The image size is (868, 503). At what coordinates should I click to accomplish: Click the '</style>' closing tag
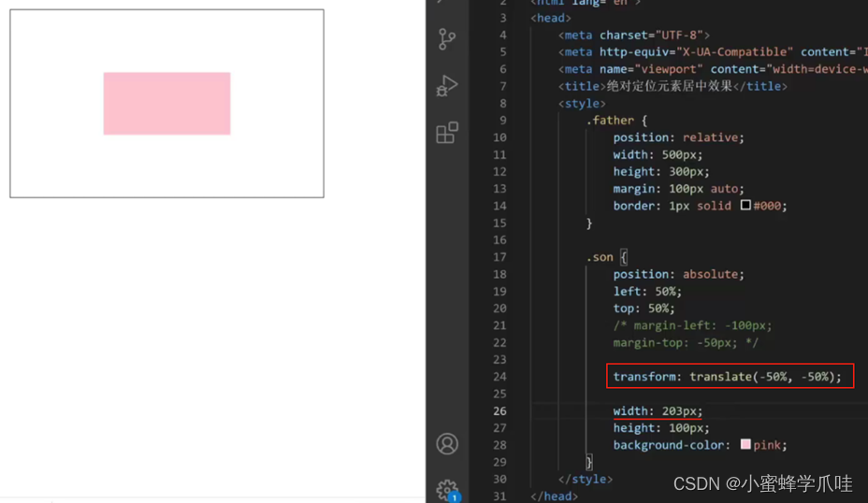pyautogui.click(x=586, y=480)
